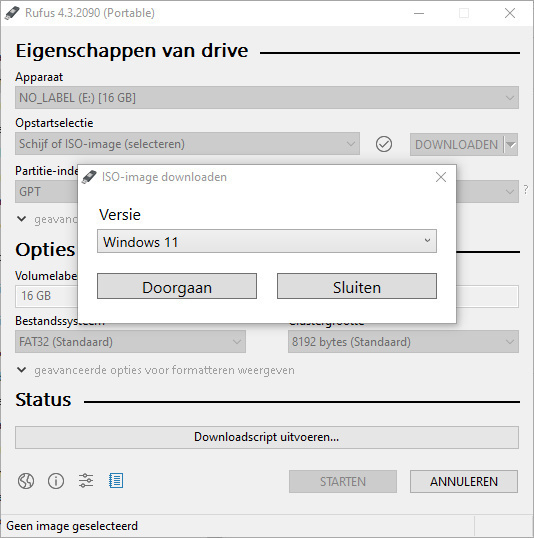Close the ISO-image downloaden dialog
This screenshot has width=534, height=538.
tap(441, 177)
